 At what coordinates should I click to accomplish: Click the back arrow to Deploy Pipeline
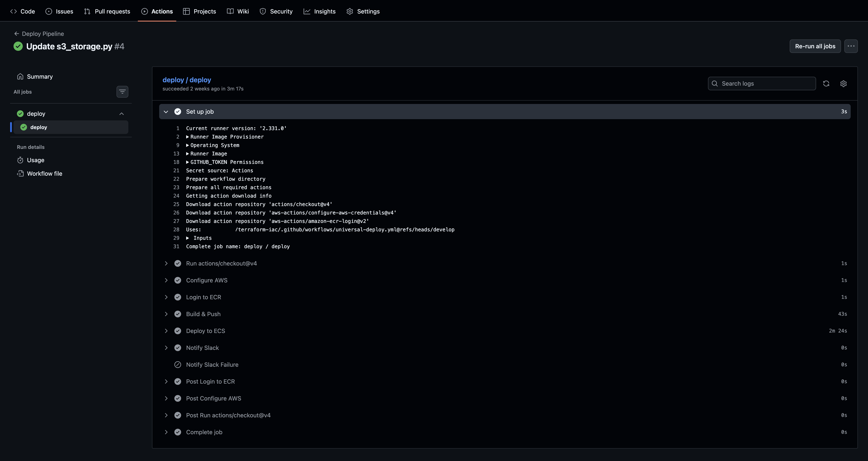click(x=16, y=34)
